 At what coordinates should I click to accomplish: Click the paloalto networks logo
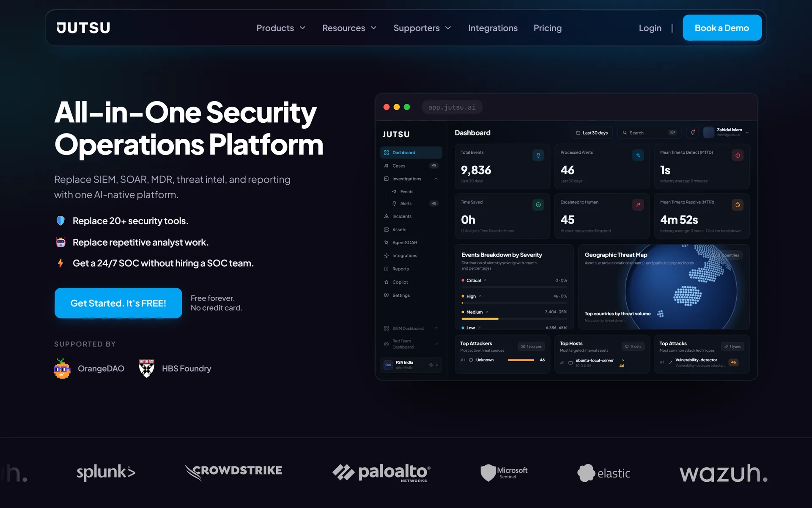click(381, 473)
